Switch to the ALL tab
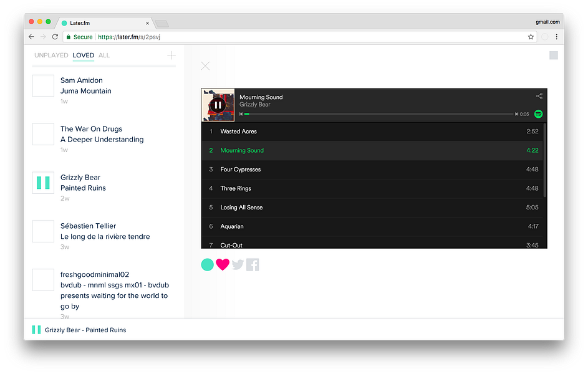 coord(104,55)
